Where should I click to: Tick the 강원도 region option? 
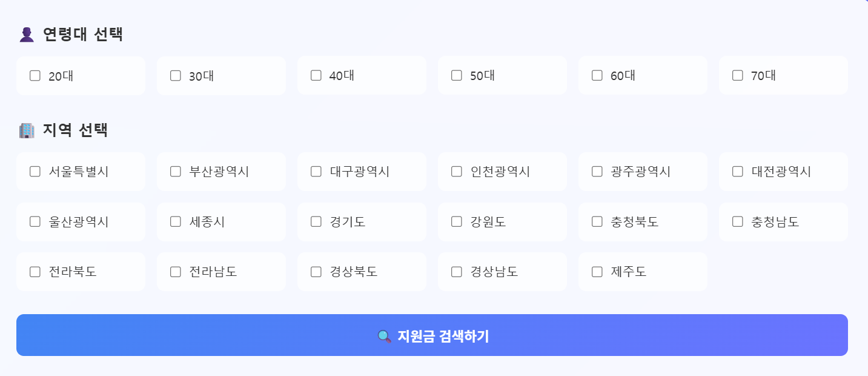pyautogui.click(x=457, y=222)
